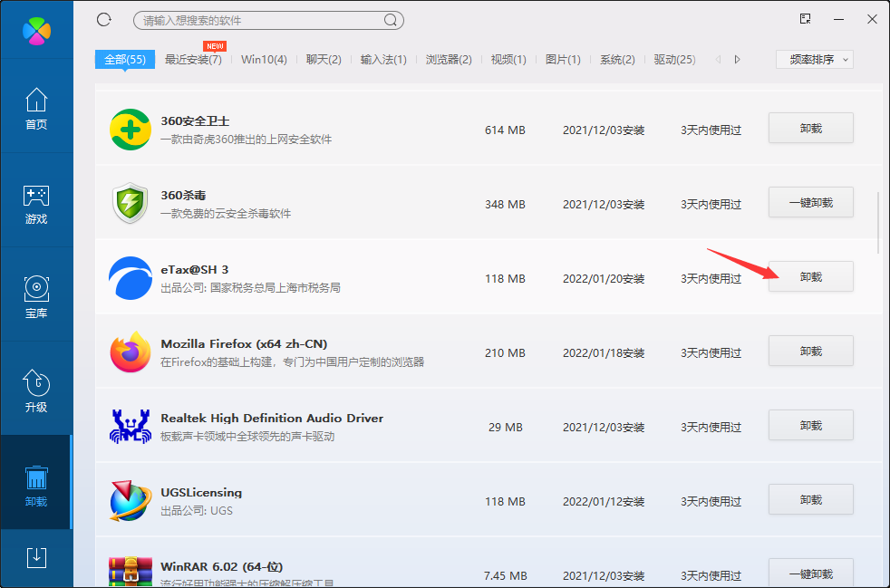Click Mozilla Firefox (x64 zh-CN) name
This screenshot has height=588, width=890.
[x=244, y=344]
